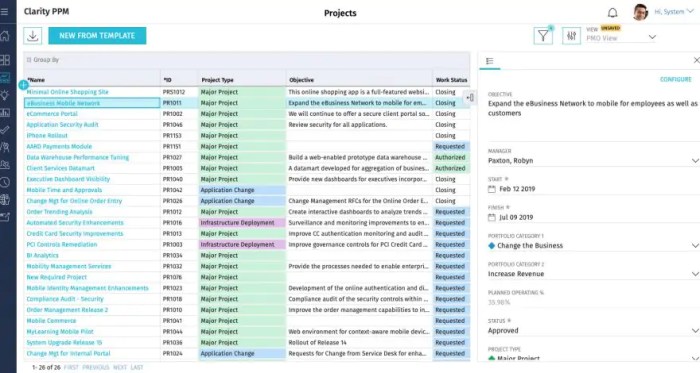Open iPhone Rollout project link
700x373 pixels.
[x=47, y=136]
